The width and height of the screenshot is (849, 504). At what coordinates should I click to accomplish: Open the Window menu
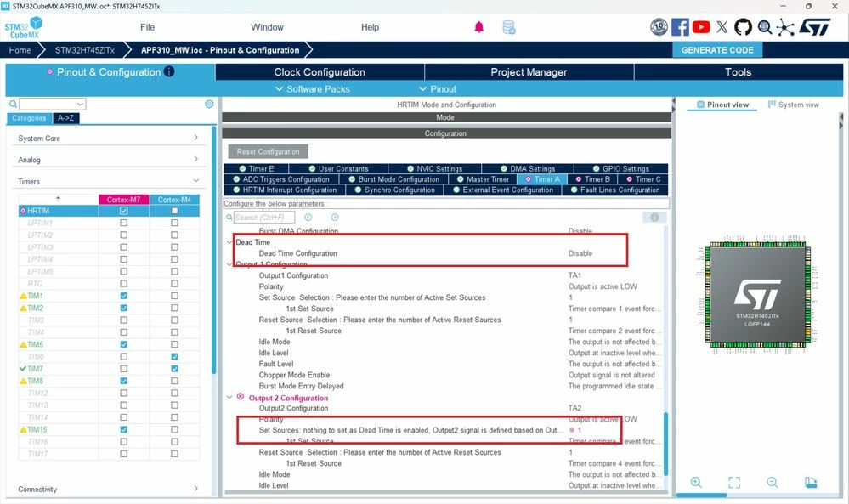point(267,27)
